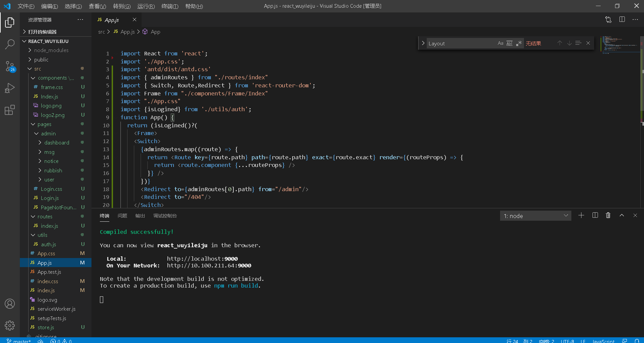Expand the Open Editors section
Image resolution: width=644 pixels, height=343 pixels.
(55, 32)
